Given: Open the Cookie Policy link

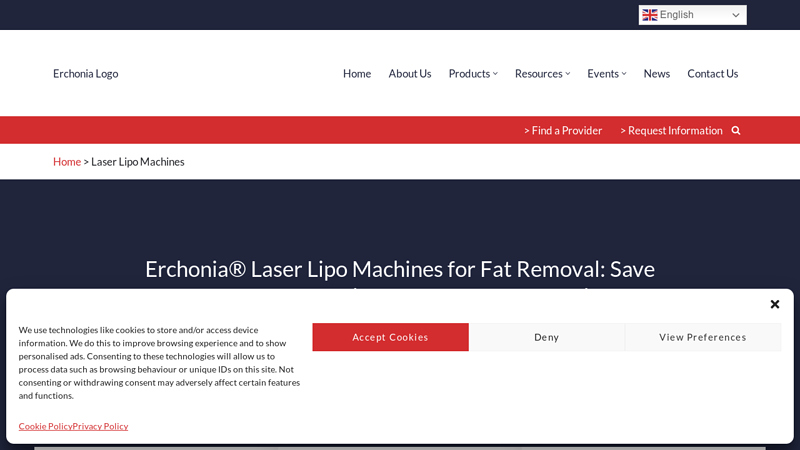Looking at the screenshot, I should [x=45, y=426].
